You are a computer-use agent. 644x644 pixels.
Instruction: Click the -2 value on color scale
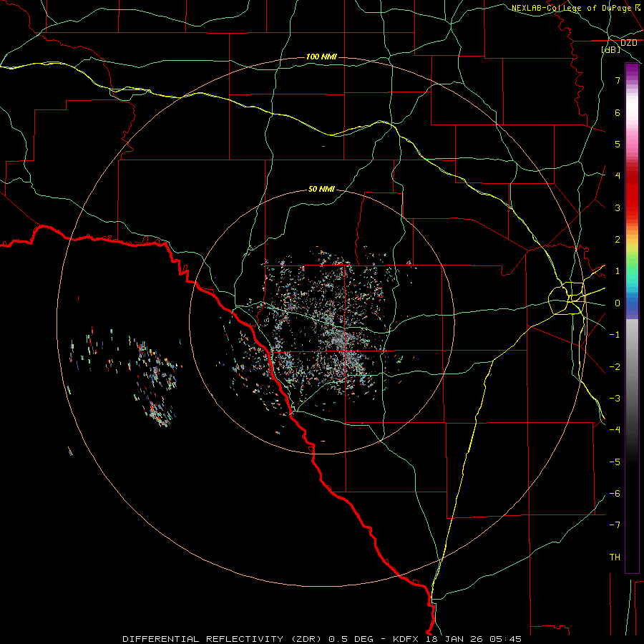point(615,367)
